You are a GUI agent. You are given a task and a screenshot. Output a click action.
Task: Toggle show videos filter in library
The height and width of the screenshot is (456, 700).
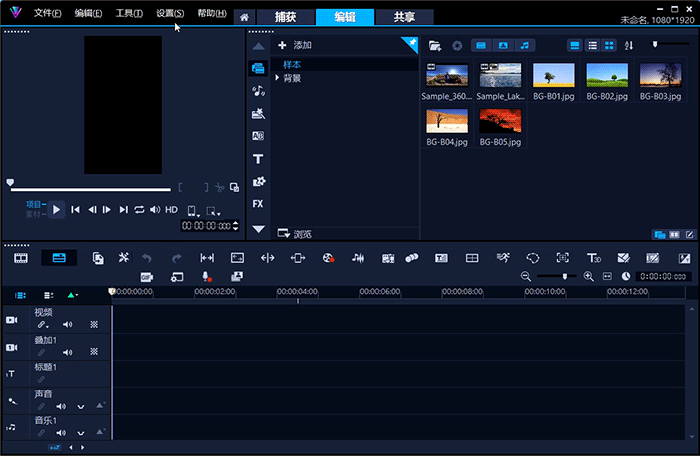point(481,45)
